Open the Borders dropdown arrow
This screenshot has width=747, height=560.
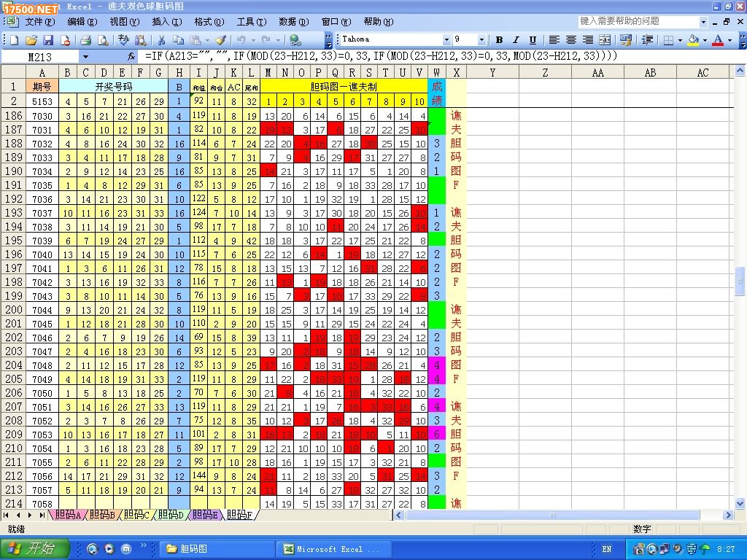pos(679,40)
